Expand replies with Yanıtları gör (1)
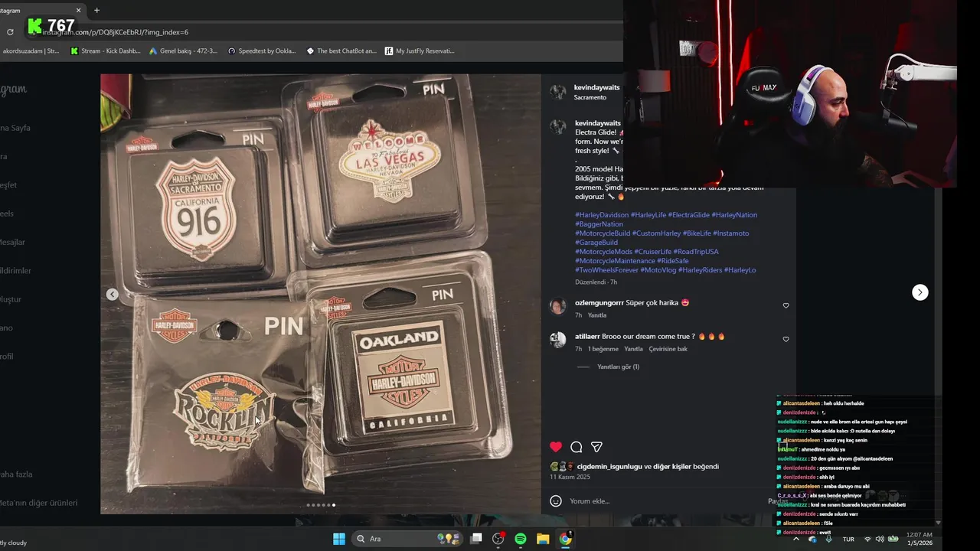980x551 pixels. [x=618, y=367]
